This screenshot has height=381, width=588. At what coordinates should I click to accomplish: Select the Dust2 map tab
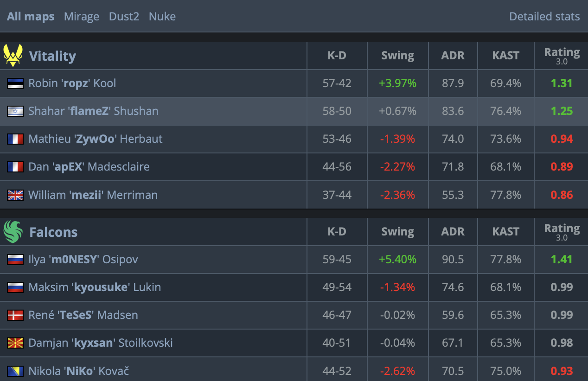coord(124,17)
